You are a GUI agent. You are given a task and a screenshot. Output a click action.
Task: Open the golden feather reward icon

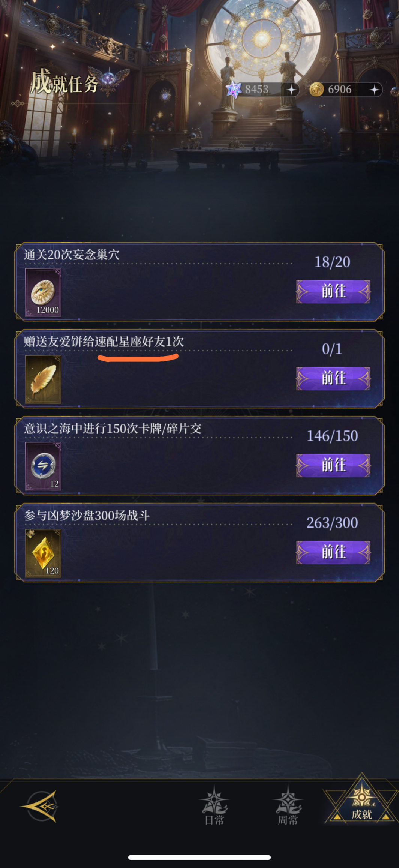click(43, 379)
